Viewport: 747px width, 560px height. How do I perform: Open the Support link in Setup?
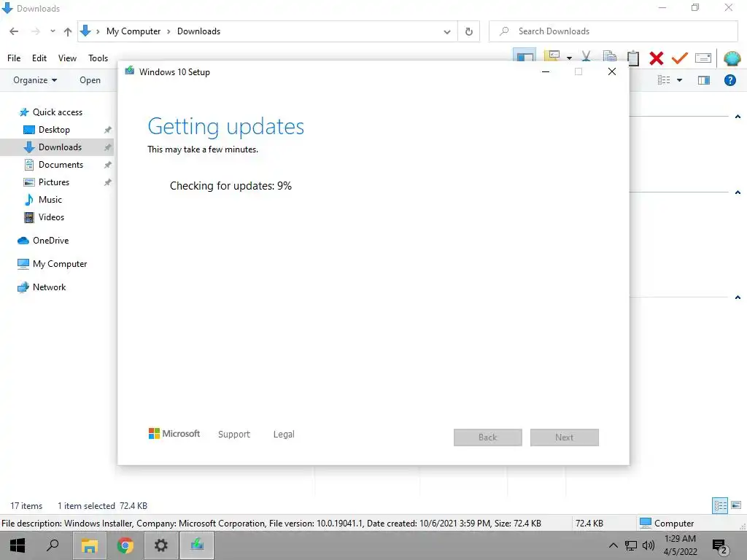[x=234, y=435]
